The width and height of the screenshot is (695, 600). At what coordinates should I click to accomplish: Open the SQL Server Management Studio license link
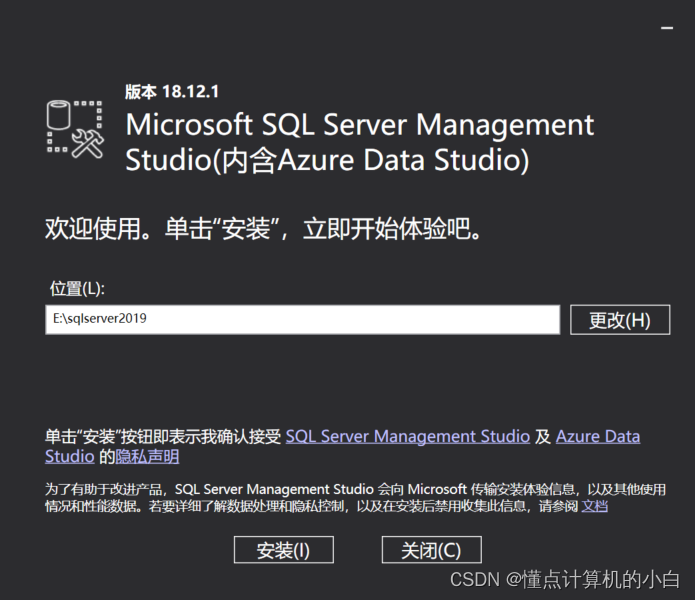pyautogui.click(x=408, y=436)
